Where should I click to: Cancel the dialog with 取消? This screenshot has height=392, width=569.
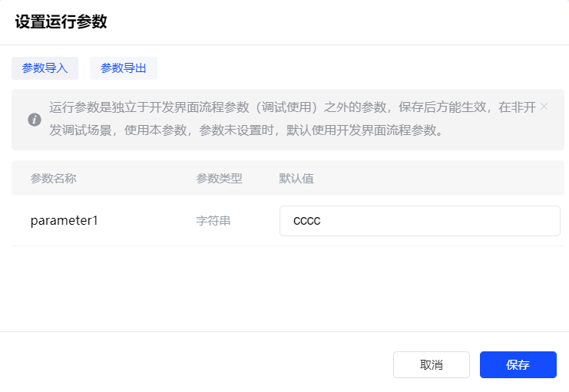click(x=431, y=365)
